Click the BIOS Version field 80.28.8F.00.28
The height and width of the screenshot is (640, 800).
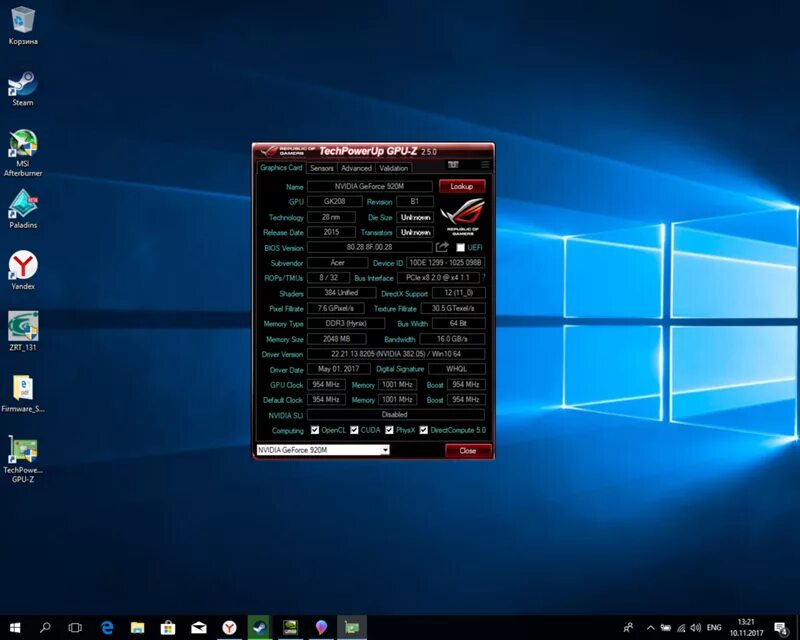tap(369, 247)
